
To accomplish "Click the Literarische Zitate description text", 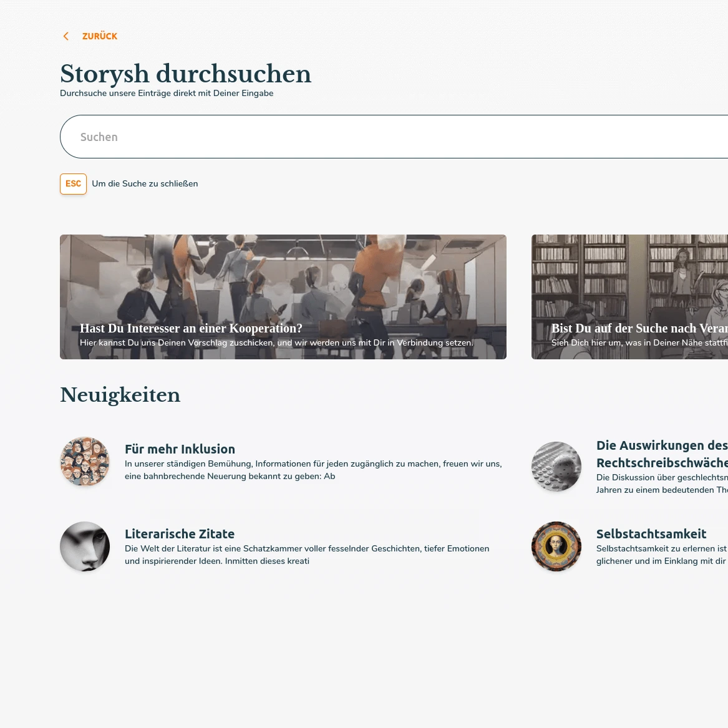I will click(307, 555).
